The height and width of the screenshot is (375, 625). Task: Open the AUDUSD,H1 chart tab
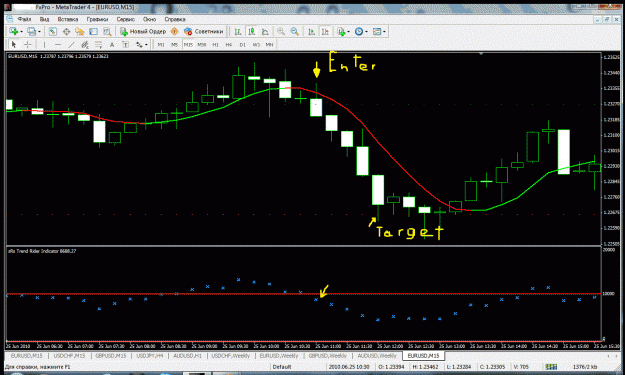pos(187,355)
